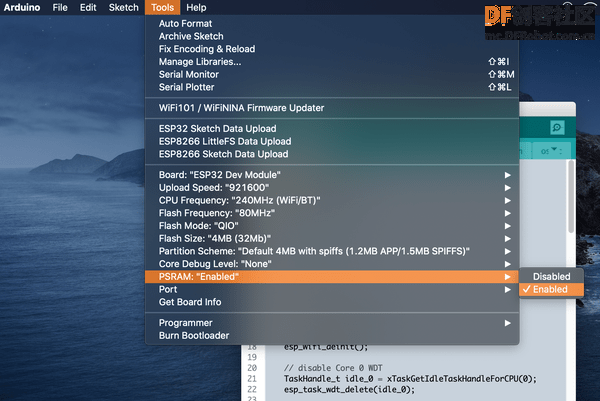Click Burn Bootloader
This screenshot has width=600, height=401.
click(332, 336)
